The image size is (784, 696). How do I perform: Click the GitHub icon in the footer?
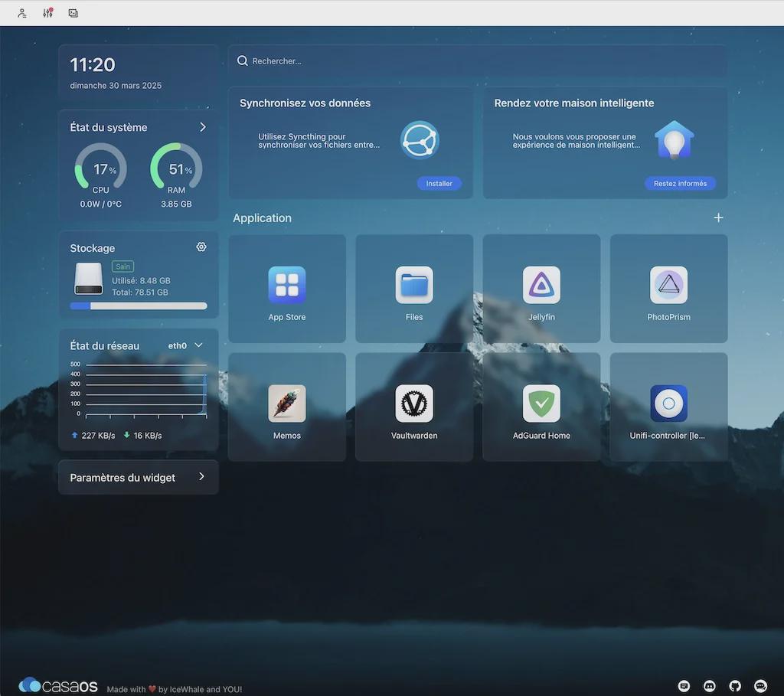735,686
